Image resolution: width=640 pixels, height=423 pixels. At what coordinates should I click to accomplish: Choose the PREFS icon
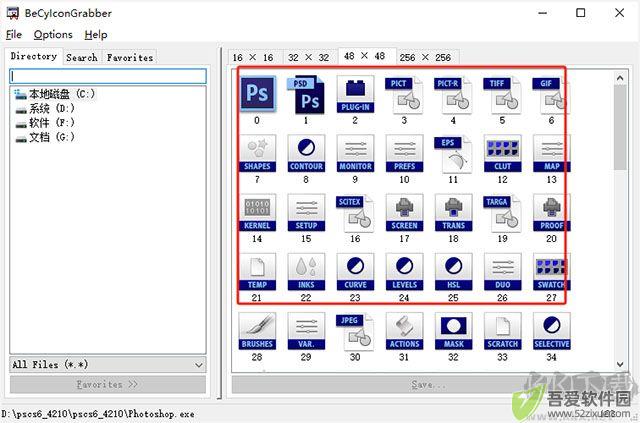[404, 154]
